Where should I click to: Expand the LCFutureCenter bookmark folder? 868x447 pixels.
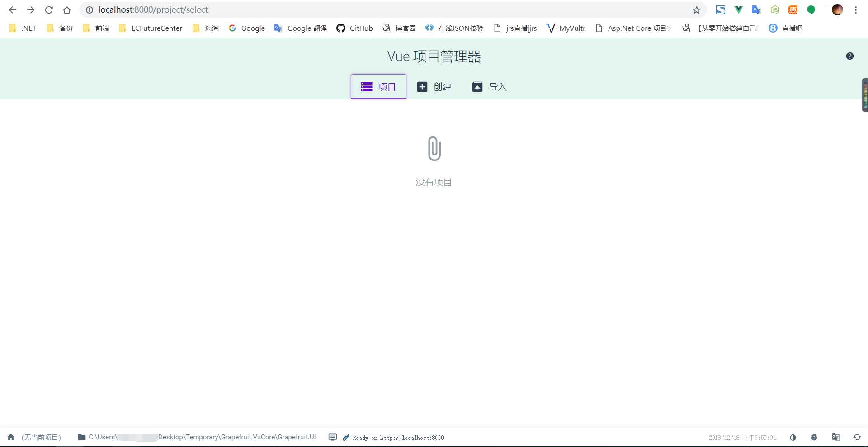pyautogui.click(x=151, y=28)
